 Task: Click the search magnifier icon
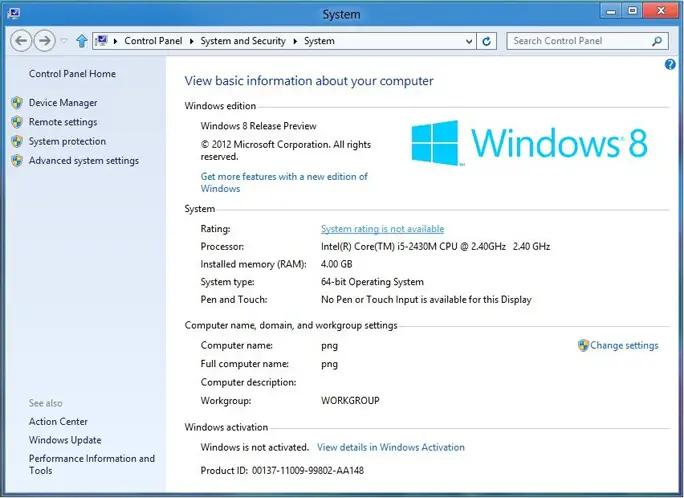657,41
